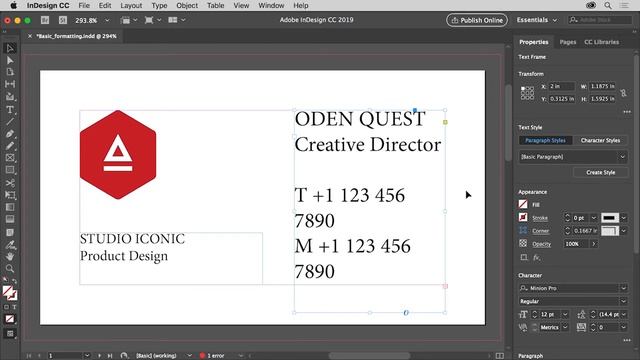
Task: Select the Line tool
Action: pyautogui.click(x=10, y=122)
